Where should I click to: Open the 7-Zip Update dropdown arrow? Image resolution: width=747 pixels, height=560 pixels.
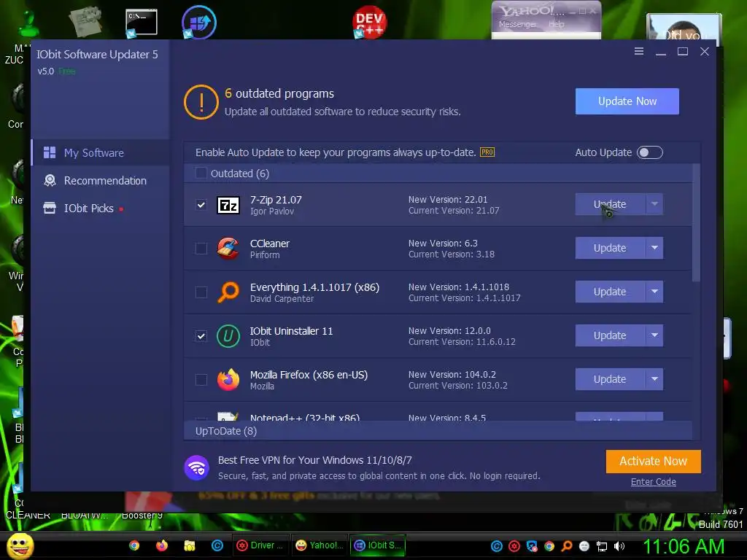654,204
